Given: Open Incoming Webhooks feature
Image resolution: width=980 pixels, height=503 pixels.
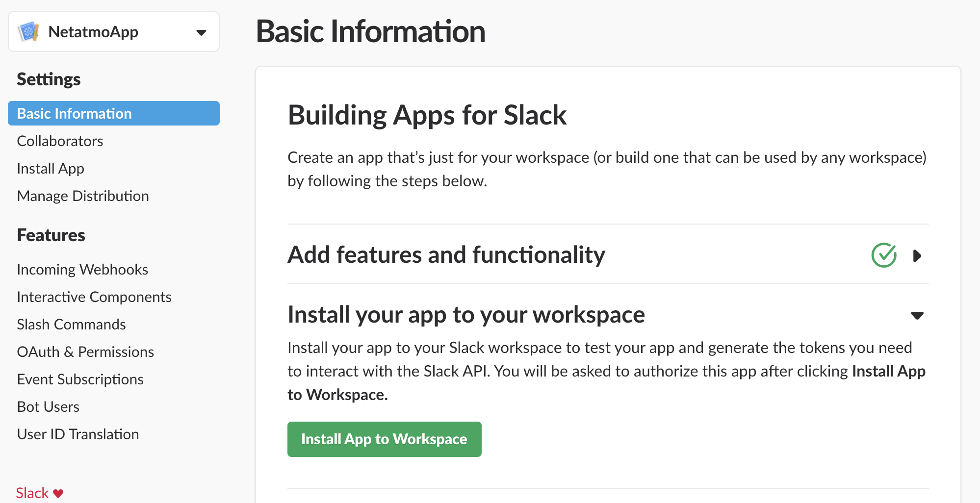Looking at the screenshot, I should point(82,270).
